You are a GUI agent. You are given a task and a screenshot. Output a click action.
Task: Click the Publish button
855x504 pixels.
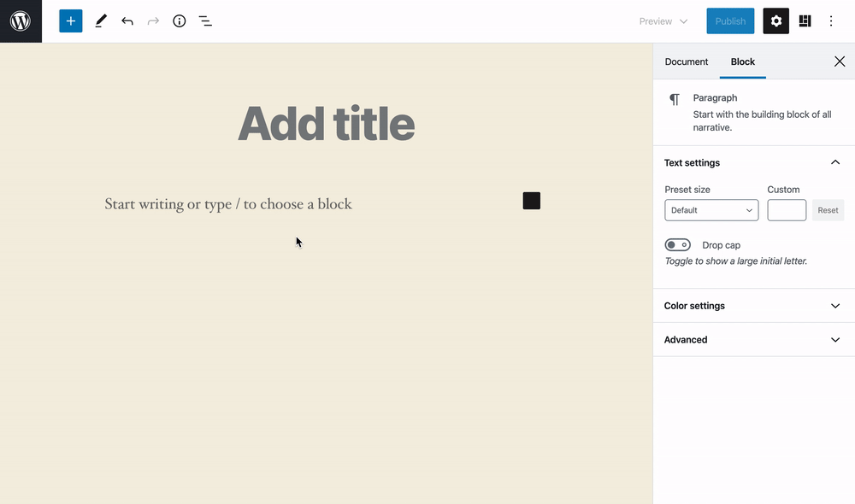pyautogui.click(x=730, y=21)
